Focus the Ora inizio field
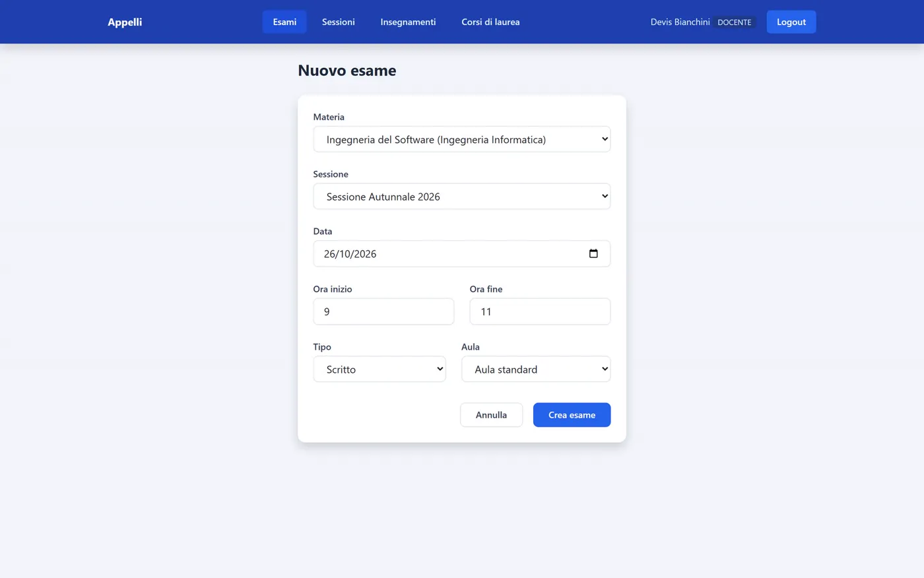Image resolution: width=924 pixels, height=578 pixels. click(383, 311)
